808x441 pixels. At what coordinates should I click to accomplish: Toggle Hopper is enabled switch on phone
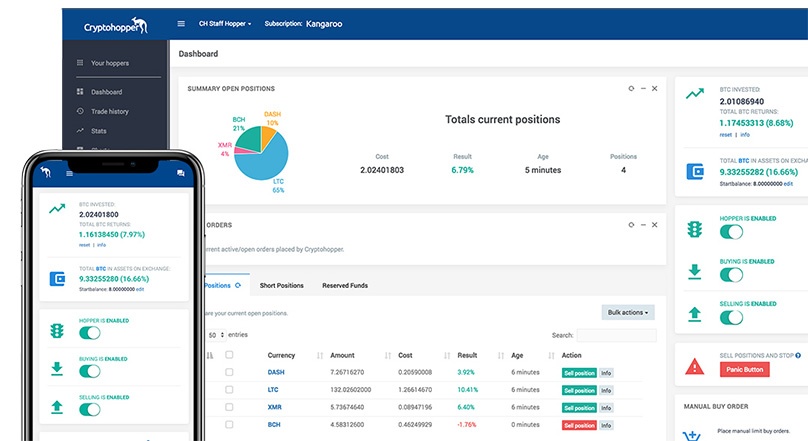tap(90, 333)
